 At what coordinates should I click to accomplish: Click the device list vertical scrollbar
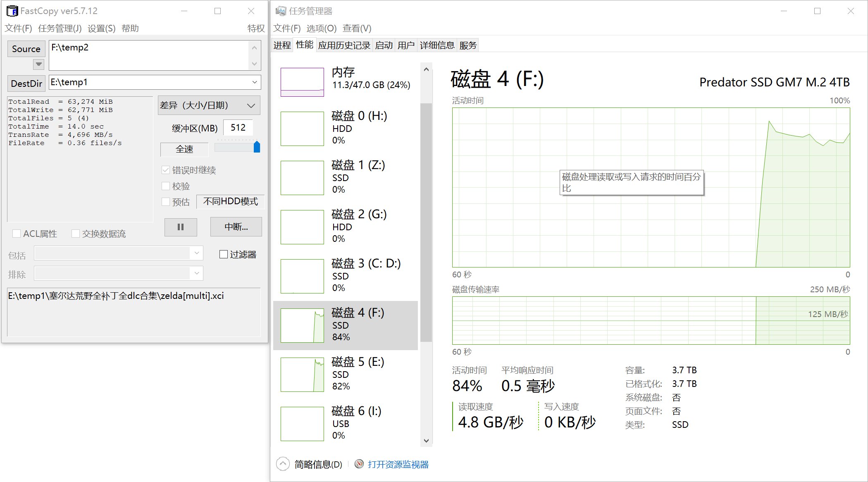tap(426, 222)
